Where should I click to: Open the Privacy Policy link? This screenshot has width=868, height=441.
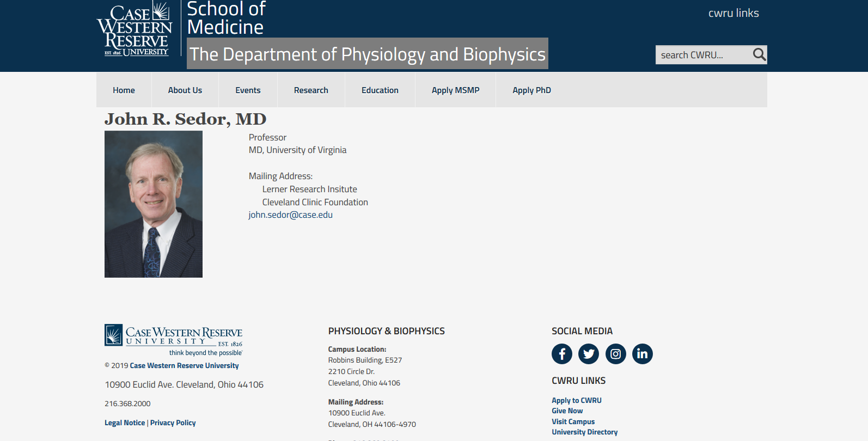point(173,422)
